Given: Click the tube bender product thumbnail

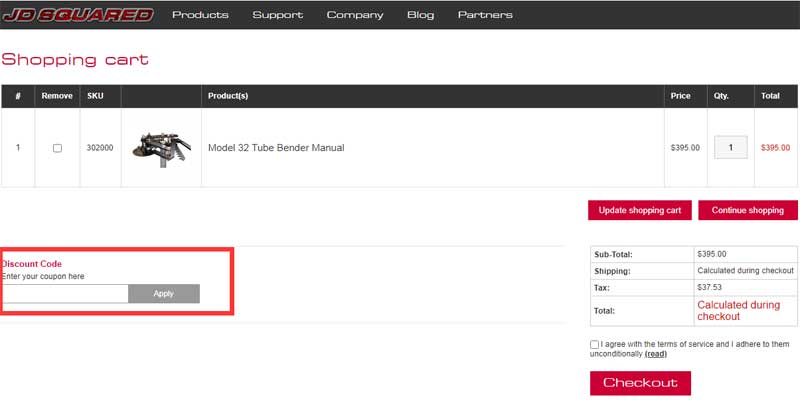Looking at the screenshot, I should (160, 148).
